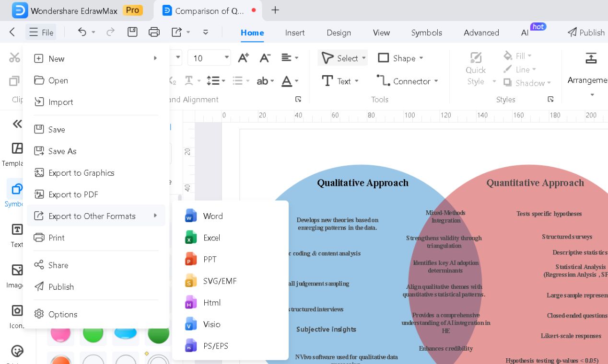Open Options in File menu
The width and height of the screenshot is (608, 364).
(x=96, y=314)
